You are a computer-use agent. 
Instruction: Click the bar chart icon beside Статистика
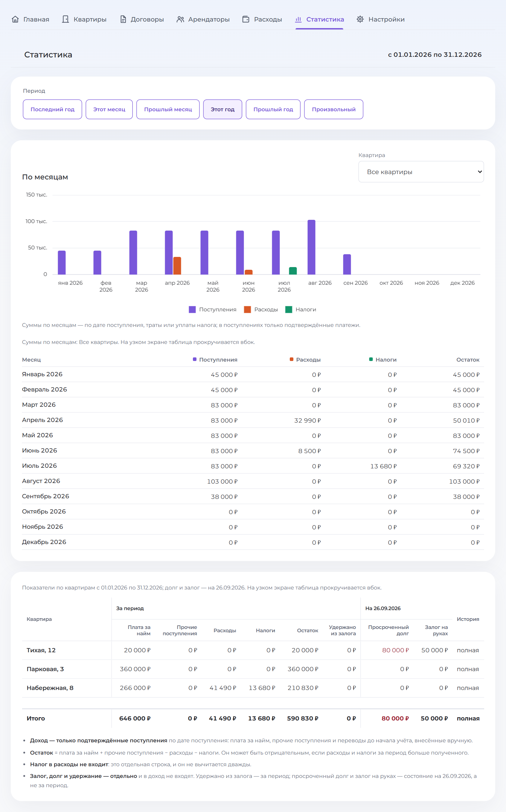click(x=298, y=19)
